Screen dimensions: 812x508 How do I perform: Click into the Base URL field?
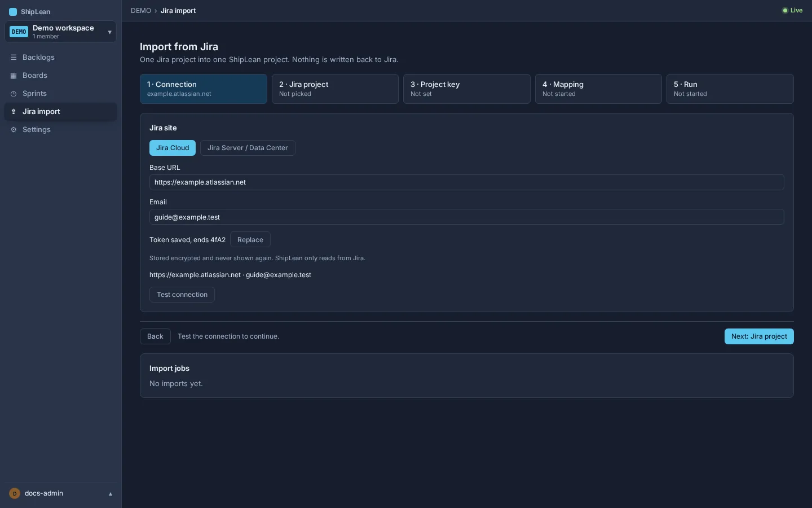point(467,182)
